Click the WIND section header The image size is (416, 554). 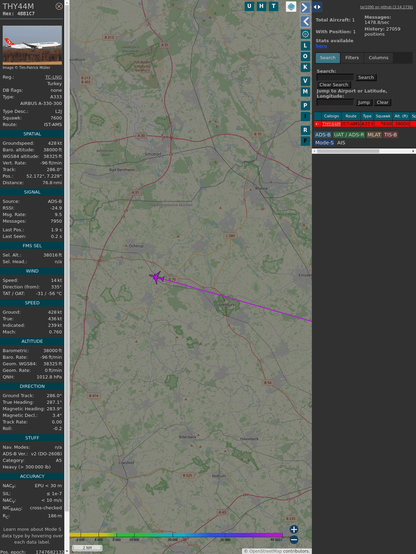[x=32, y=271]
